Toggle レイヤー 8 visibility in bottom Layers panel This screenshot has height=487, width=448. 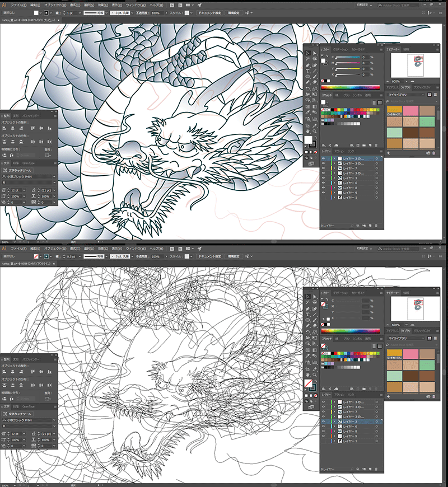(x=323, y=432)
